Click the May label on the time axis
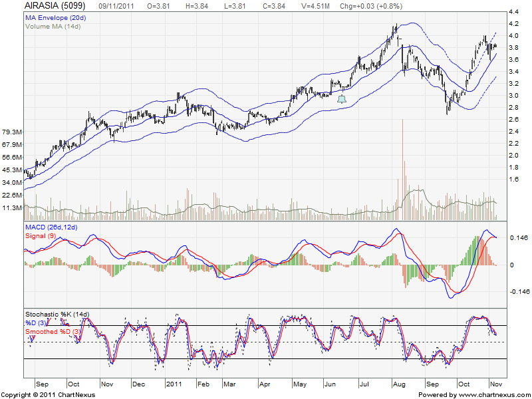532x399 pixels. tap(299, 384)
